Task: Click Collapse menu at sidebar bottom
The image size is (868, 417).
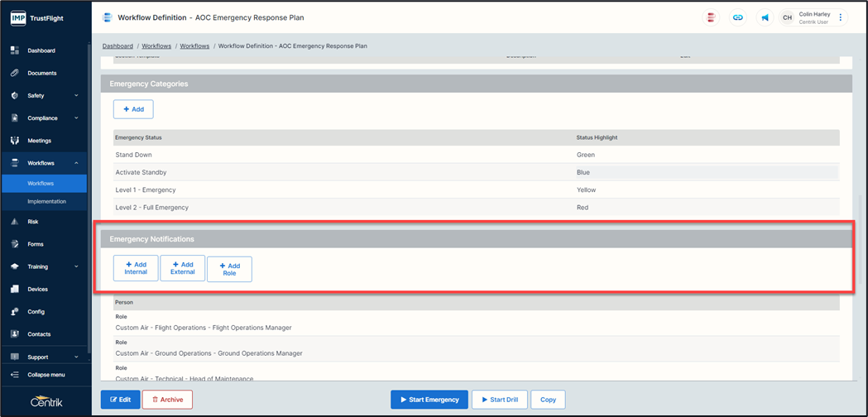Action: pyautogui.click(x=46, y=375)
